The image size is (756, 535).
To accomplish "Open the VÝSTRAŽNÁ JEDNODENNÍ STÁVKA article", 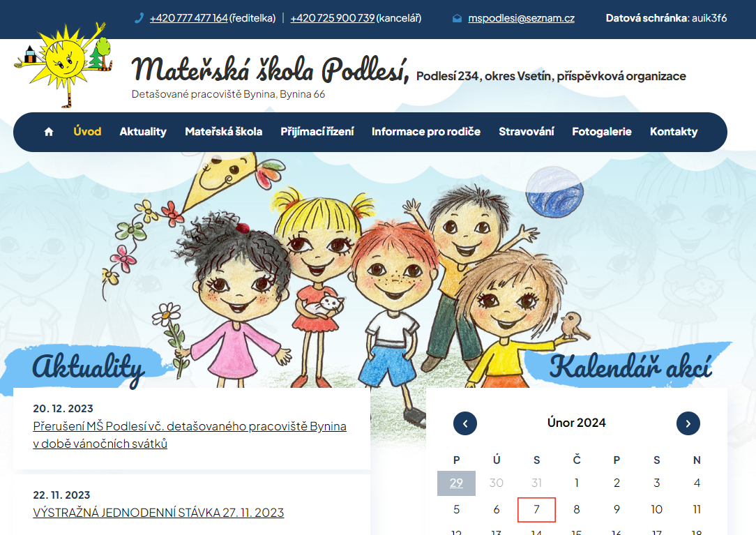I will tap(158, 513).
